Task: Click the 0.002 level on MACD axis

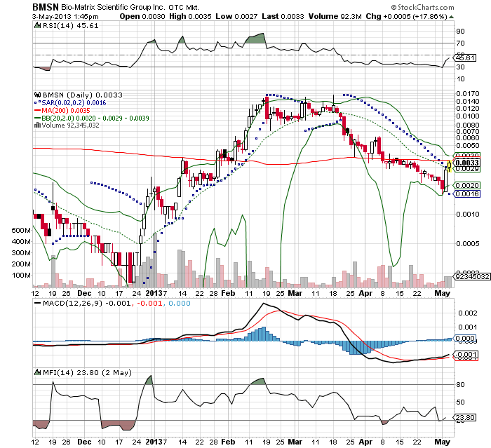Action: pos(468,313)
